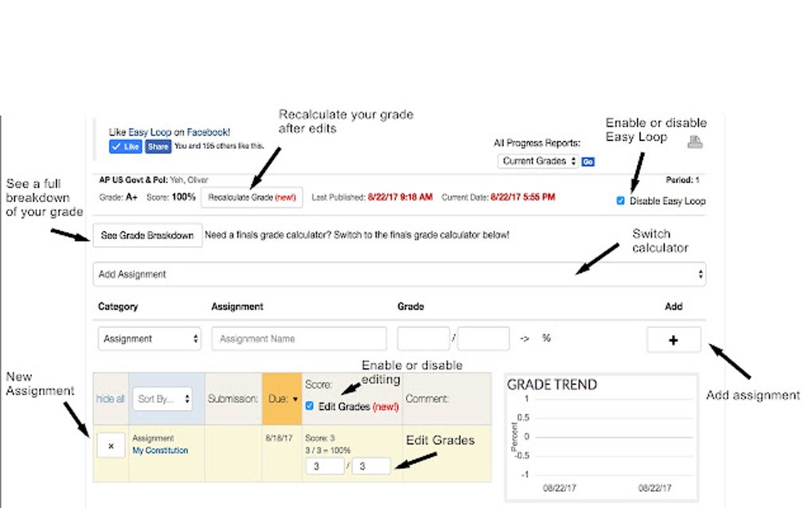Select the AP US Govt & Pol class header
The height and width of the screenshot is (508, 812).
131,180
